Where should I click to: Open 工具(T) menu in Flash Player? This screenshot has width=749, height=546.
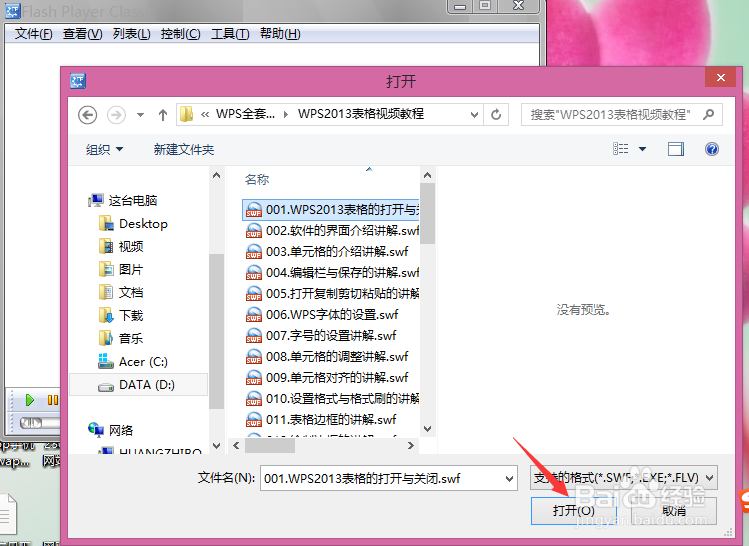coord(230,34)
